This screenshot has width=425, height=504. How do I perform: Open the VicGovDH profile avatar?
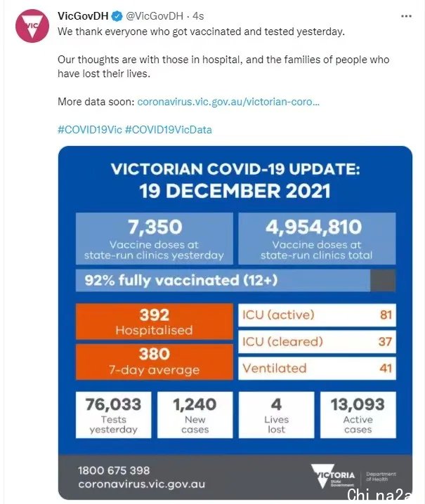tap(32, 26)
